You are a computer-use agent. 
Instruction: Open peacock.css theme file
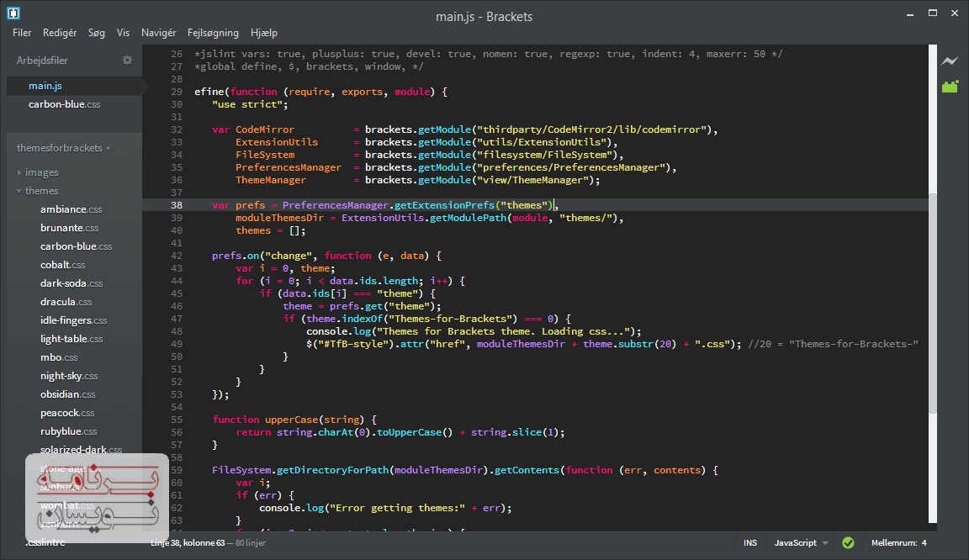coord(67,413)
